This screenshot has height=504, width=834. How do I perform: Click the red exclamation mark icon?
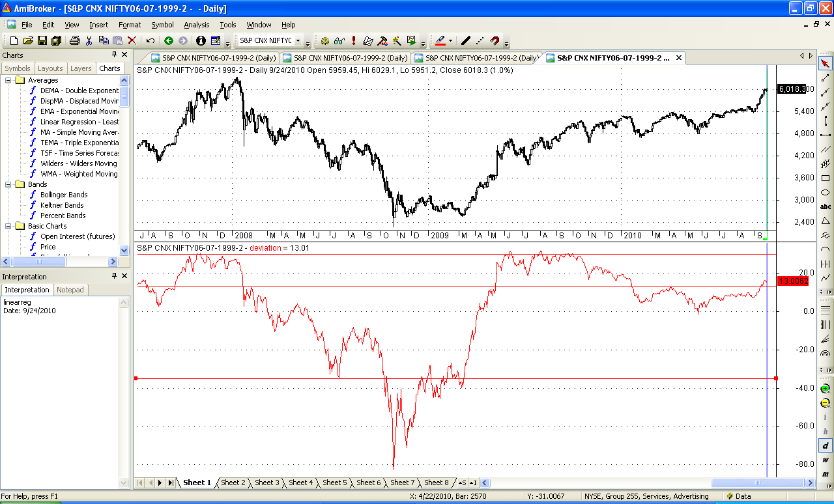(353, 40)
